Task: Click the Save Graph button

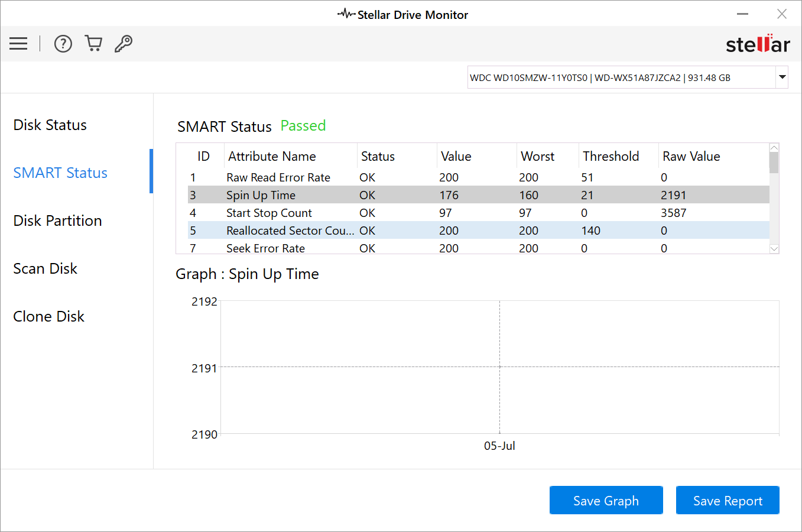Action: point(606,500)
